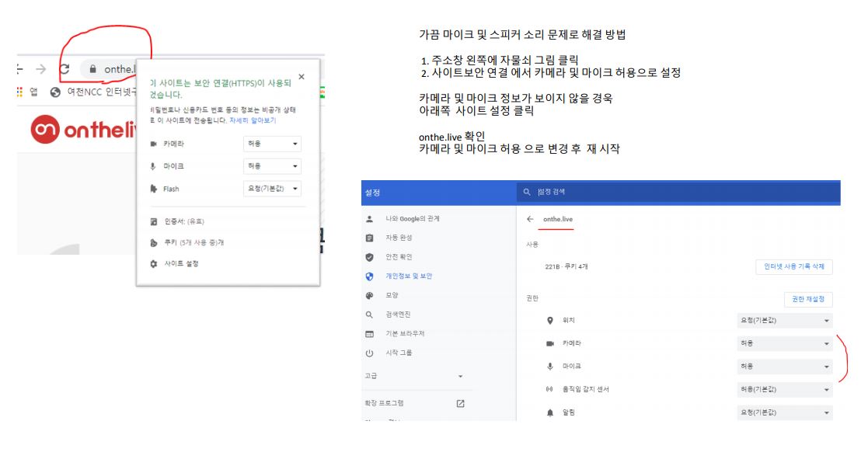This screenshot has width=868, height=459.
Task: Open 위치 permission dropdown in settings
Action: [784, 320]
